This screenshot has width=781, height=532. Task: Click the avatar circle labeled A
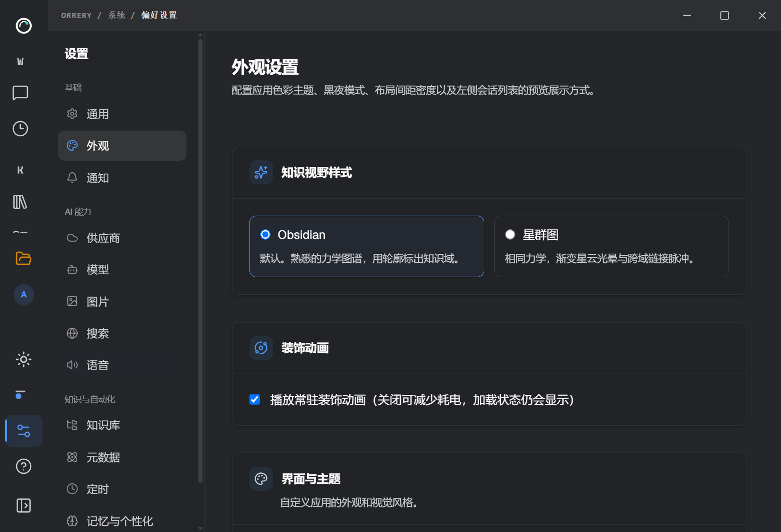tap(24, 295)
